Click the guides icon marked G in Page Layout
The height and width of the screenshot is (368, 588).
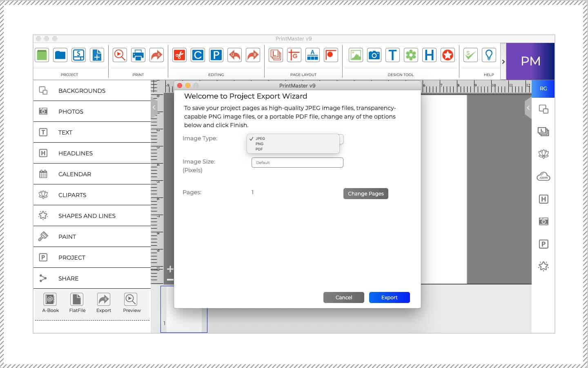point(294,55)
